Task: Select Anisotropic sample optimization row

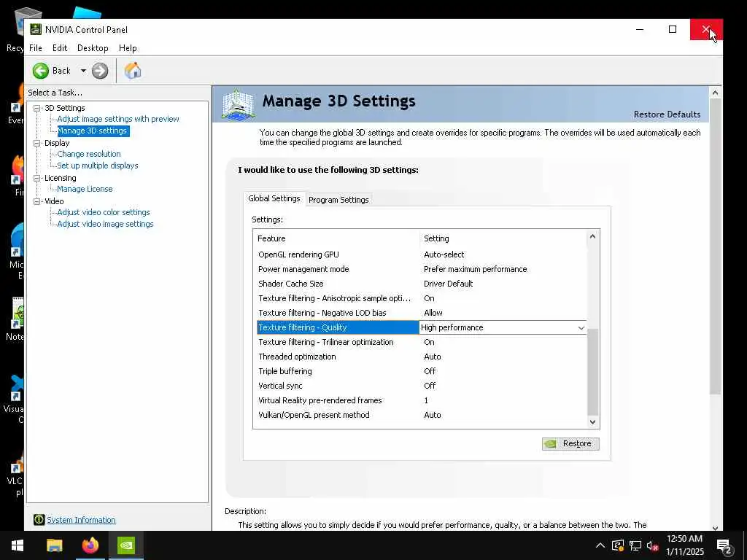Action: (x=422, y=298)
